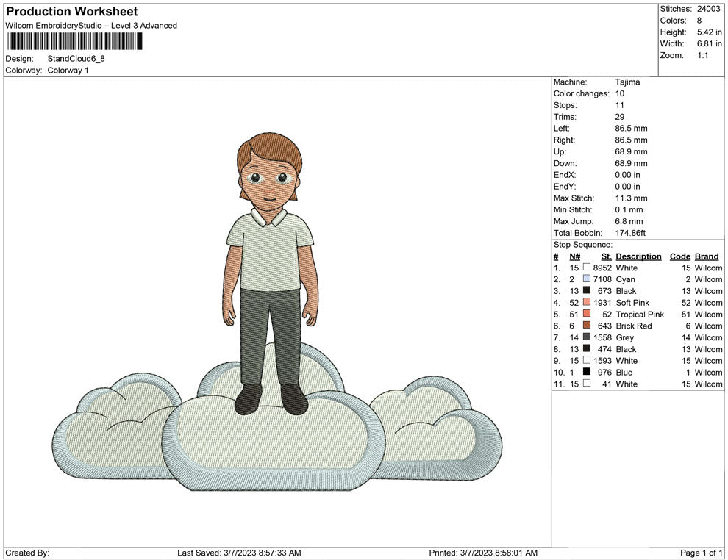Select the Tajima machine value
Viewport: 728px width, 560px height.
coord(627,82)
